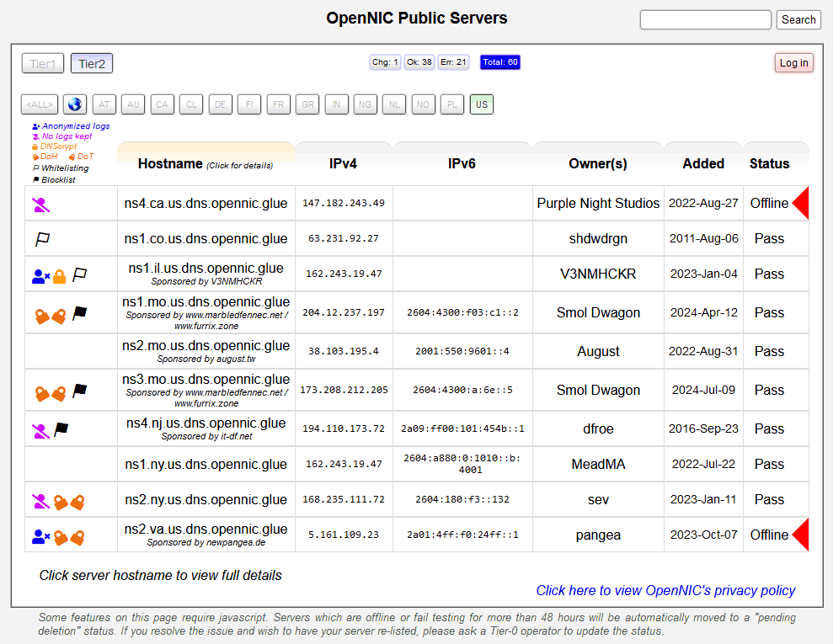Click the globe all-regions filter icon
This screenshot has width=833, height=644.
tap(75, 104)
